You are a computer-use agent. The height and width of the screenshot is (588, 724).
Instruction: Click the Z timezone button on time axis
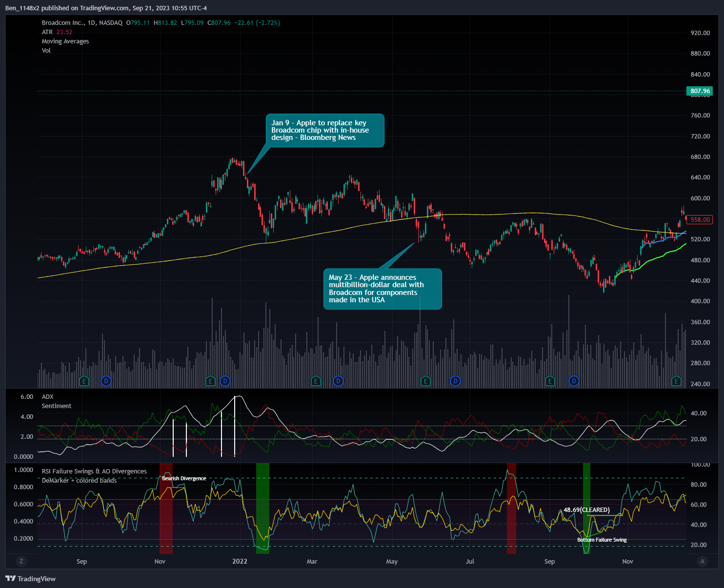tap(21, 561)
